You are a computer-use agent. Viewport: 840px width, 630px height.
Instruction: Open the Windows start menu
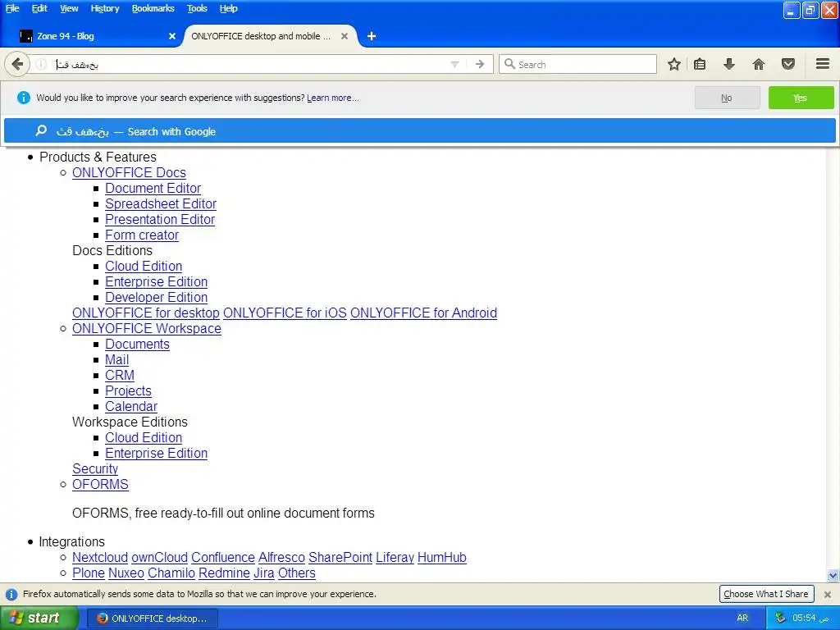[39, 619]
